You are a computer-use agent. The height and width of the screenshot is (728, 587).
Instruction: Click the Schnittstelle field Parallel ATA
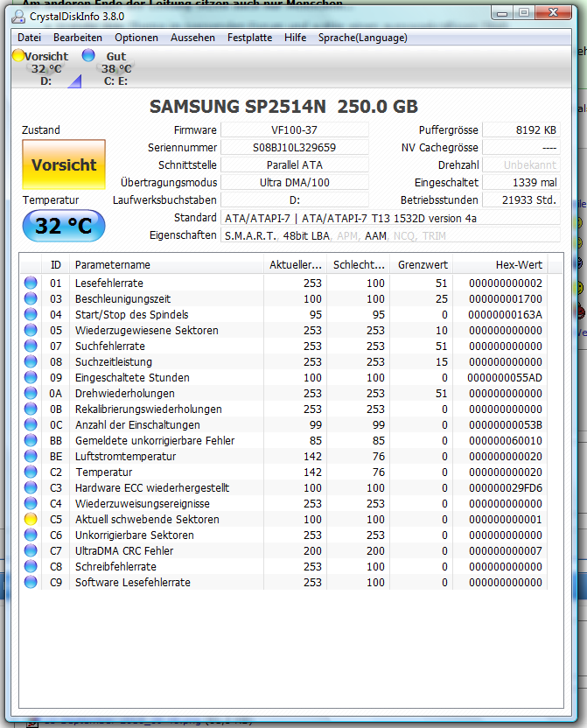click(x=295, y=165)
